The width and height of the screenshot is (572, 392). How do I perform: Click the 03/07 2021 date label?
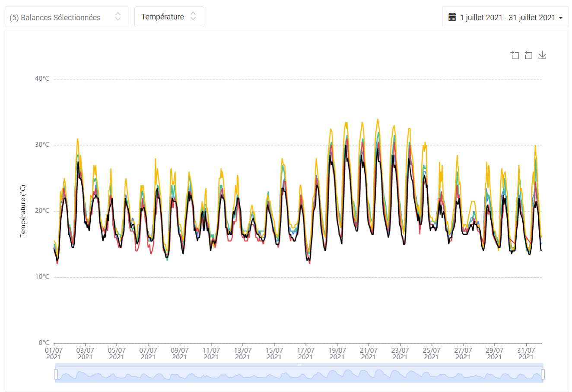click(85, 354)
